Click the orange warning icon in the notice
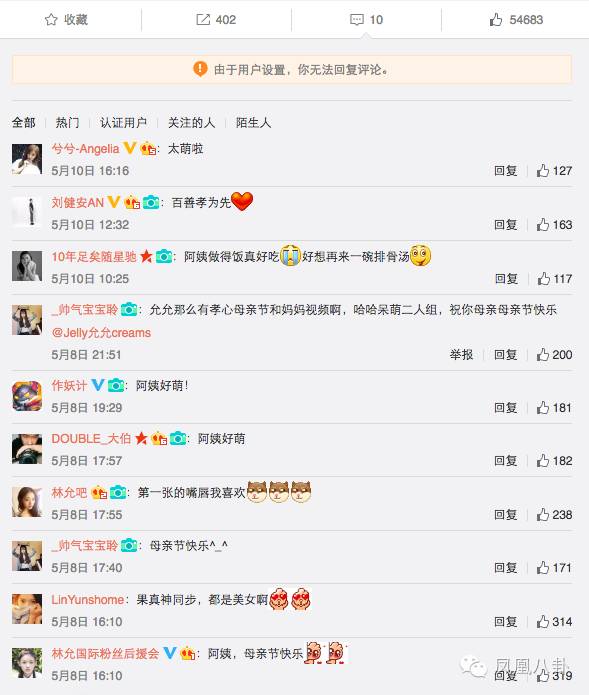Screen dimensions: 589x695 coord(200,69)
